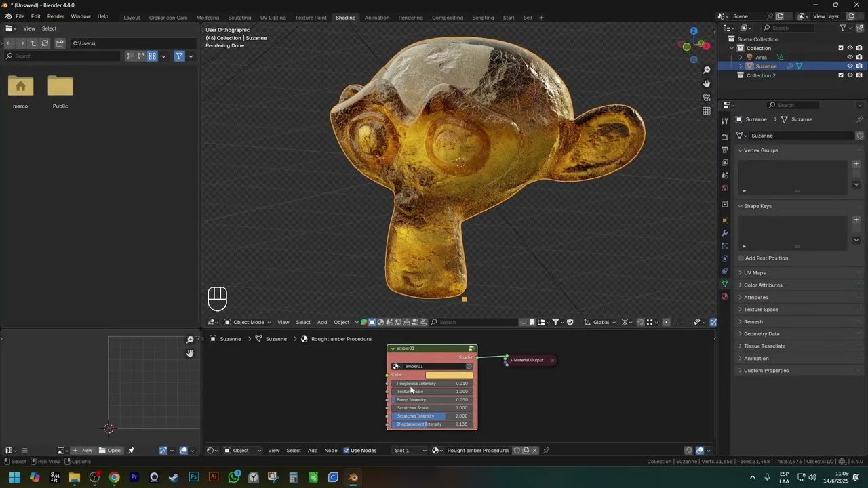Open the Tool properties tab
868x488 pixels.
[724, 121]
